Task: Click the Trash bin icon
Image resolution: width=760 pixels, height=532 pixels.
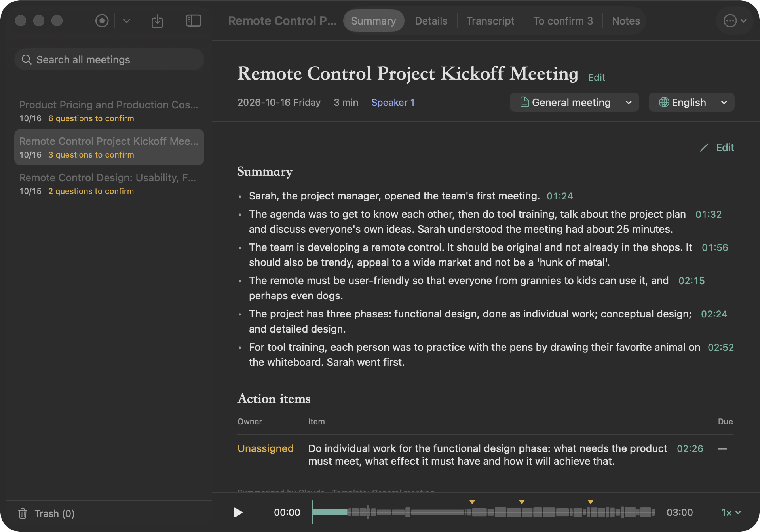Action: [23, 513]
